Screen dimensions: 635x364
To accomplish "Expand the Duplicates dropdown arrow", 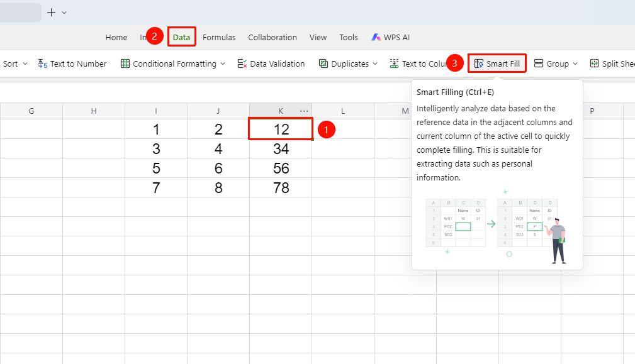I will [375, 64].
